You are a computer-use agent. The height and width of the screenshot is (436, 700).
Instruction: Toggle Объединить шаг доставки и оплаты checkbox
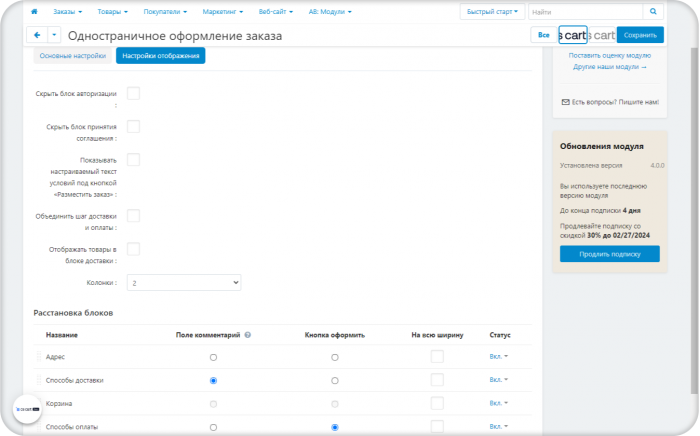[x=133, y=216]
